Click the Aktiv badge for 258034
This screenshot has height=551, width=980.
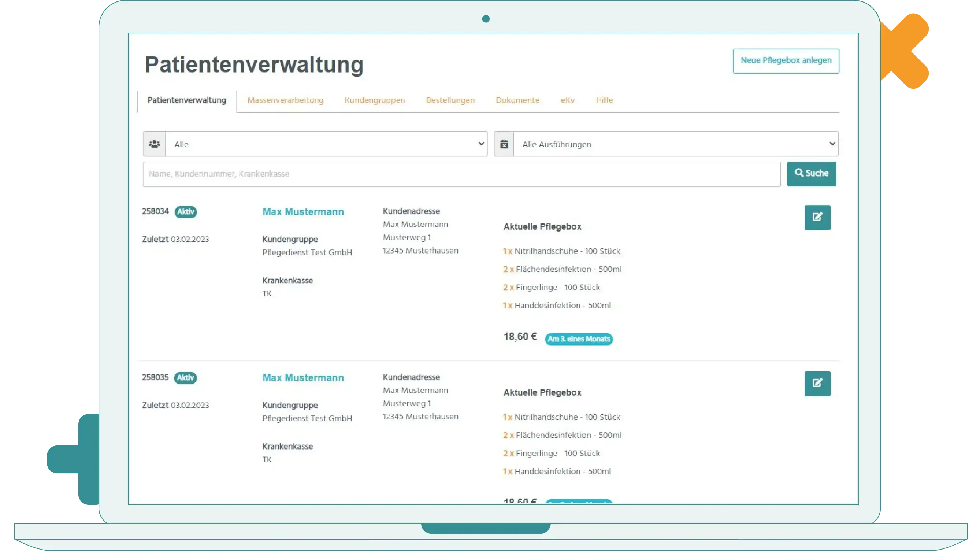[x=186, y=212]
